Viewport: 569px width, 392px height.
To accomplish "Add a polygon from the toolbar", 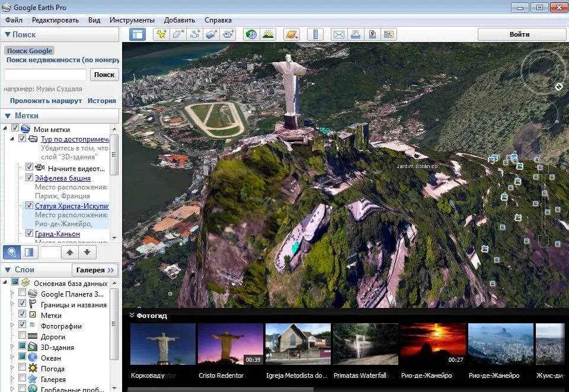I will (178, 34).
